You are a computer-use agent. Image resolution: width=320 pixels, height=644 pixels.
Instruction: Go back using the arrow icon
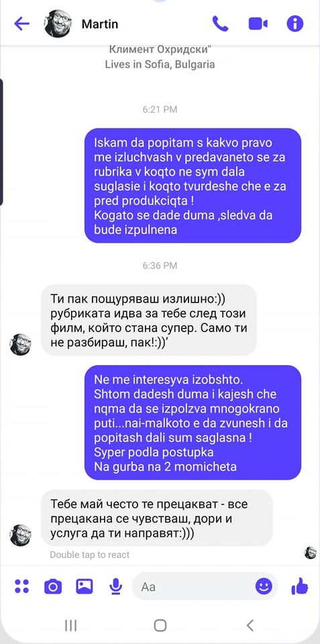click(x=21, y=24)
